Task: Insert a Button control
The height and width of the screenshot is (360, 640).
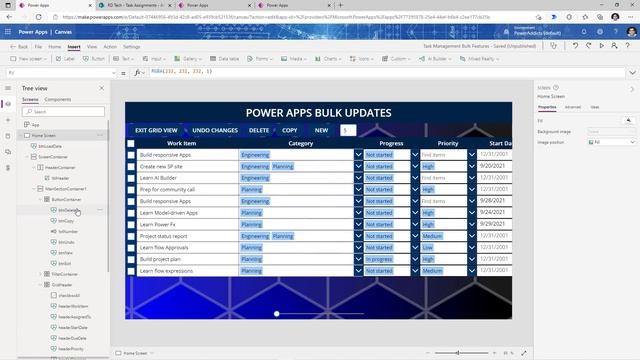Action: (93, 59)
